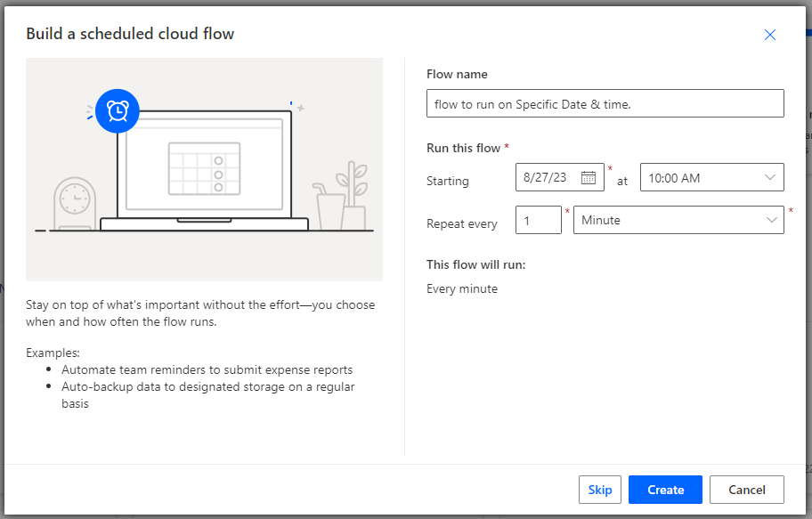Open the time dropdown chevron arrow

(772, 177)
